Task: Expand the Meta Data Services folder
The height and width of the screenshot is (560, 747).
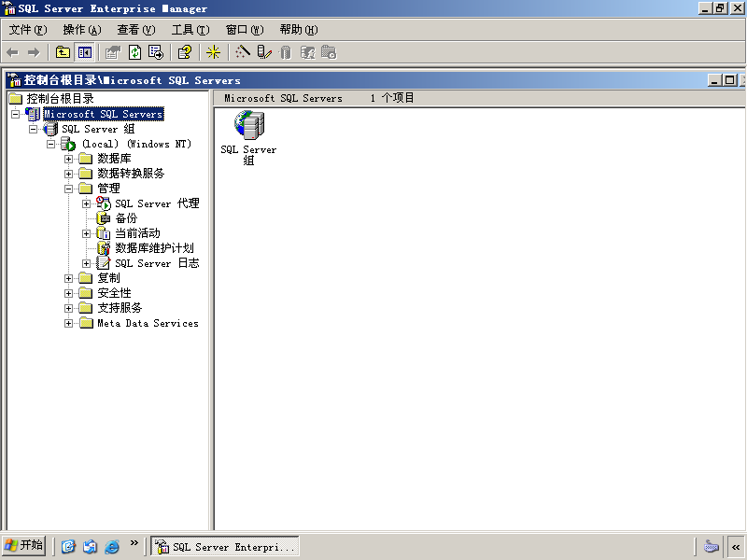Action: pos(68,324)
